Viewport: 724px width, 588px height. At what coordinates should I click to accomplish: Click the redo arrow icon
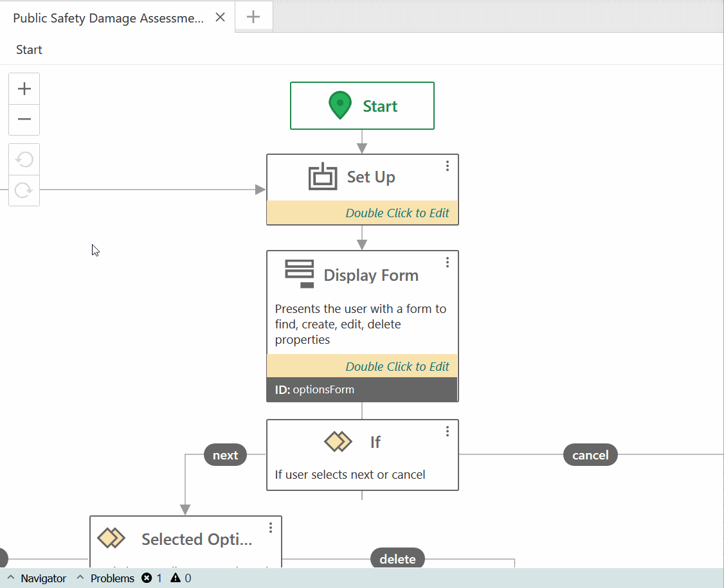pyautogui.click(x=24, y=191)
